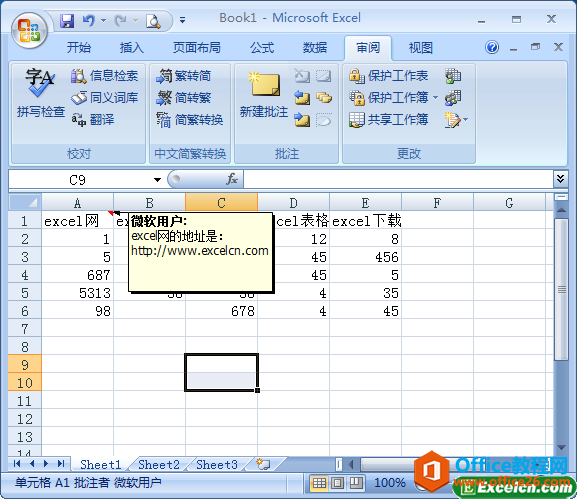Click protect and share workbook icon
Image resolution: width=577 pixels, height=499 pixels.
pos(453,76)
